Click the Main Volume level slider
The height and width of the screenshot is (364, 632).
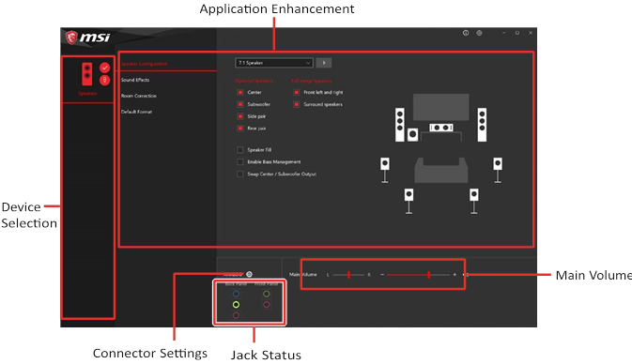(x=419, y=275)
